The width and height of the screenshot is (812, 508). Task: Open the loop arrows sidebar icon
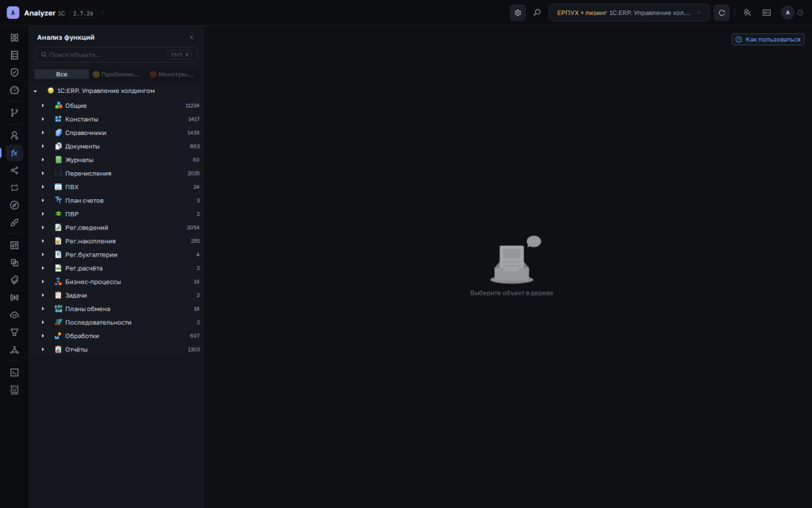[x=14, y=187]
